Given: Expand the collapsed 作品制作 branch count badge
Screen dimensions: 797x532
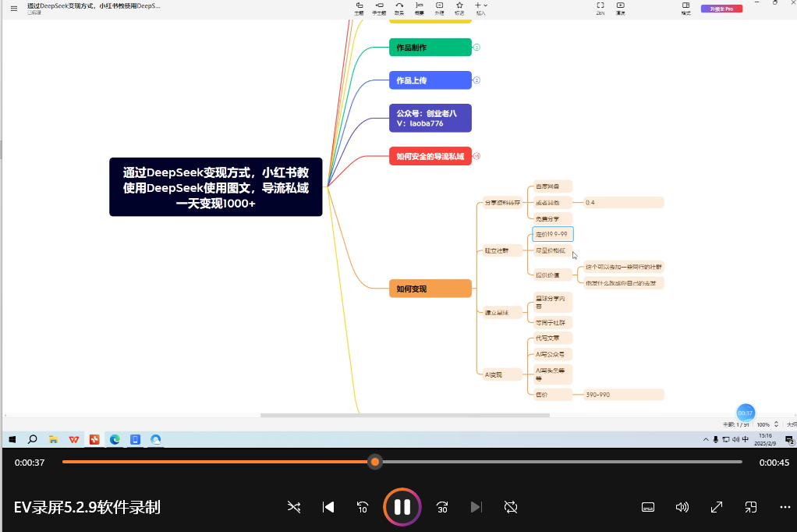Looking at the screenshot, I should point(476,48).
